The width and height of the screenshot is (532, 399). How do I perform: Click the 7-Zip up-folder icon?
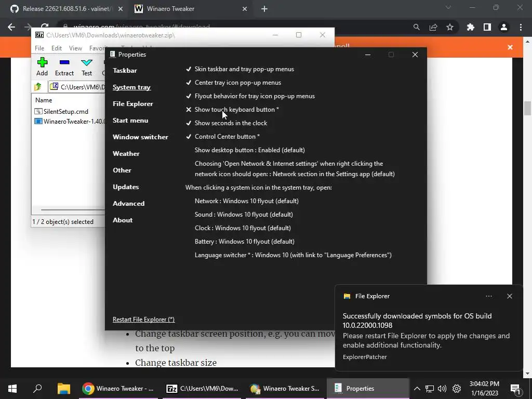click(x=38, y=87)
